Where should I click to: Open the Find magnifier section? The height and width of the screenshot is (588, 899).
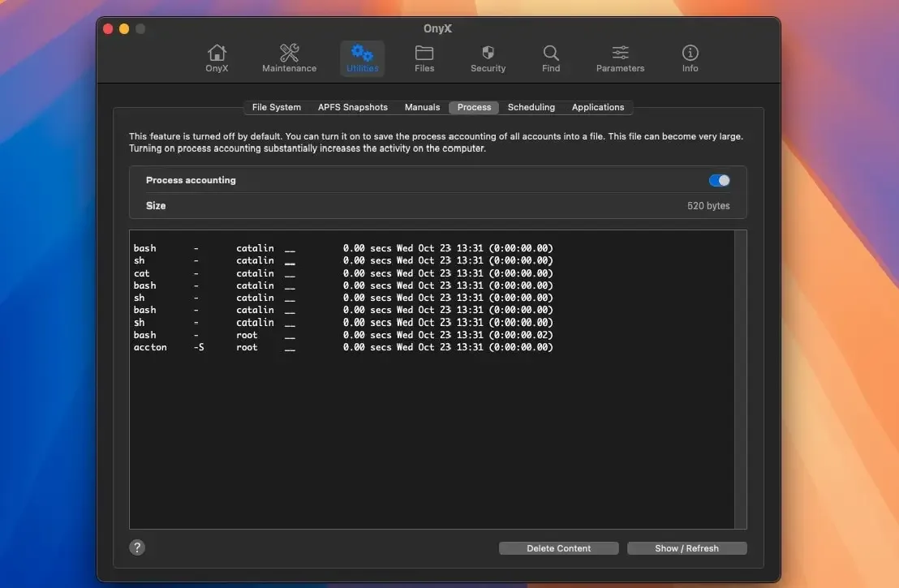tap(551, 58)
